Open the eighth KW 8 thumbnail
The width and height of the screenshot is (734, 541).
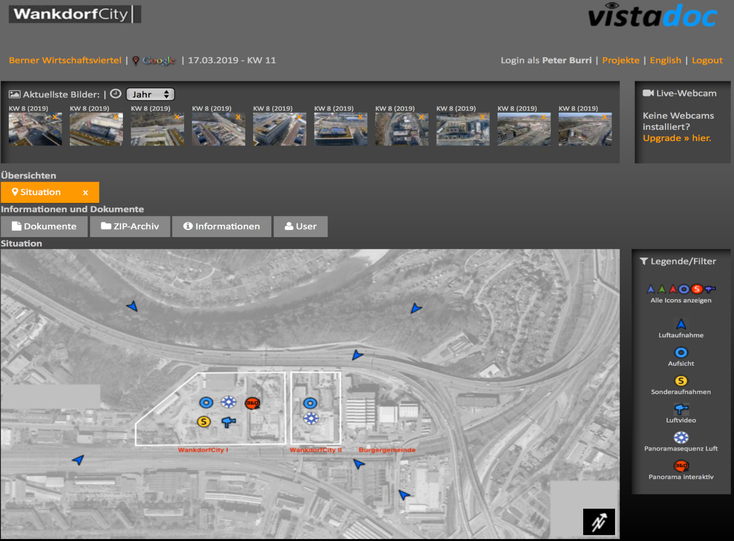(x=463, y=129)
